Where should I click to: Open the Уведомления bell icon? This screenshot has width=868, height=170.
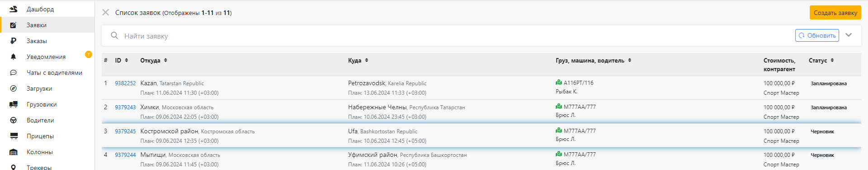coord(14,57)
